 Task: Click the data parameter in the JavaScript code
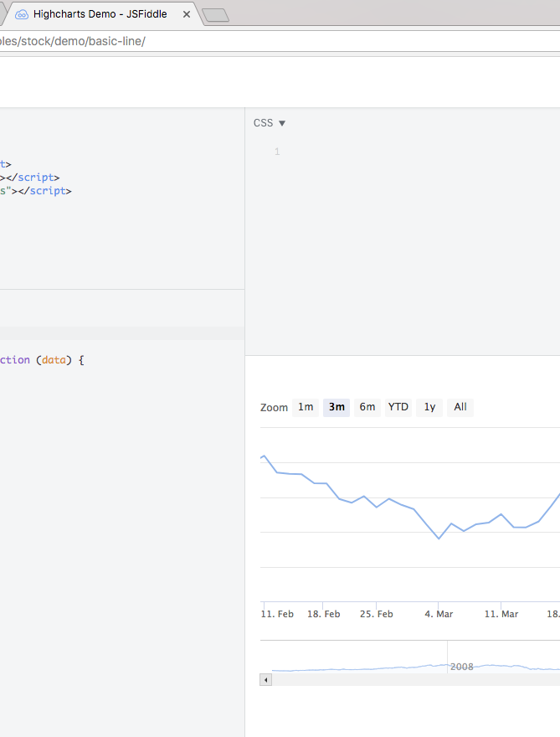point(53,359)
